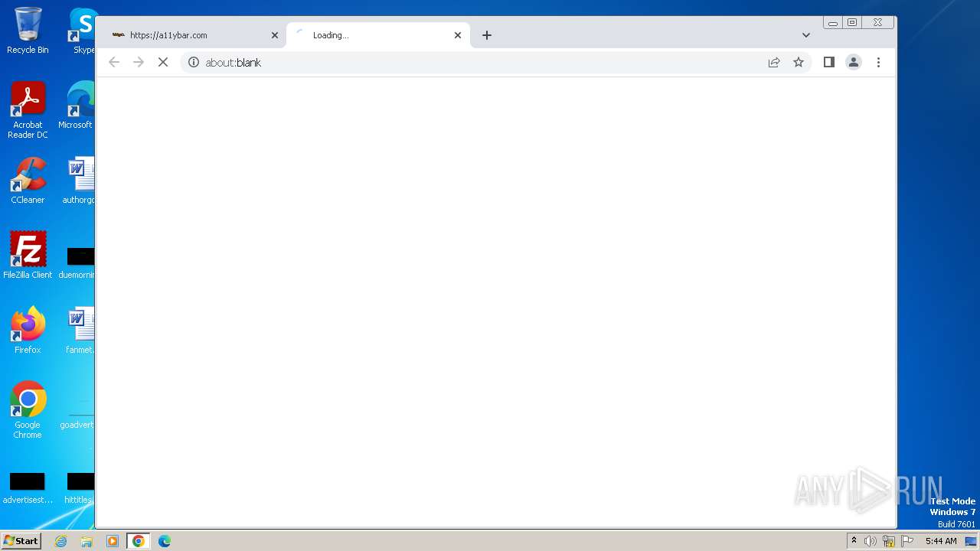Open the duemornin desktop file
Screen dimensions: 980x551
click(x=77, y=262)
